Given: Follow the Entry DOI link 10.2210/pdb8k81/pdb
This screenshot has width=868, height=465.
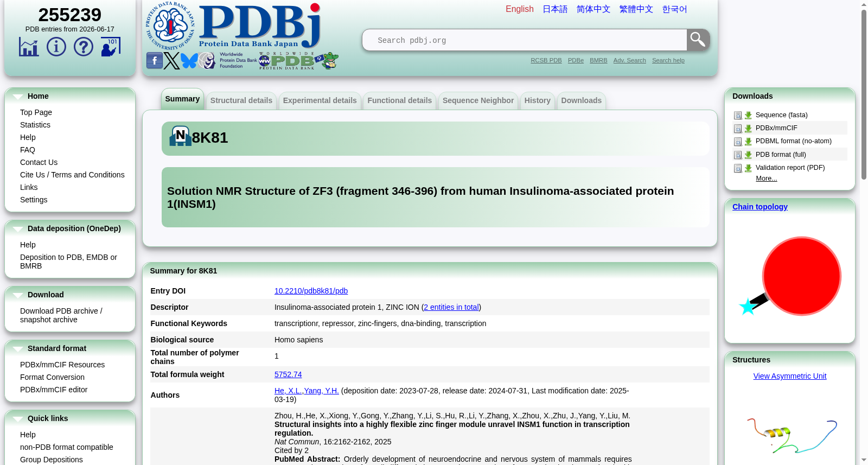Looking at the screenshot, I should (x=311, y=291).
